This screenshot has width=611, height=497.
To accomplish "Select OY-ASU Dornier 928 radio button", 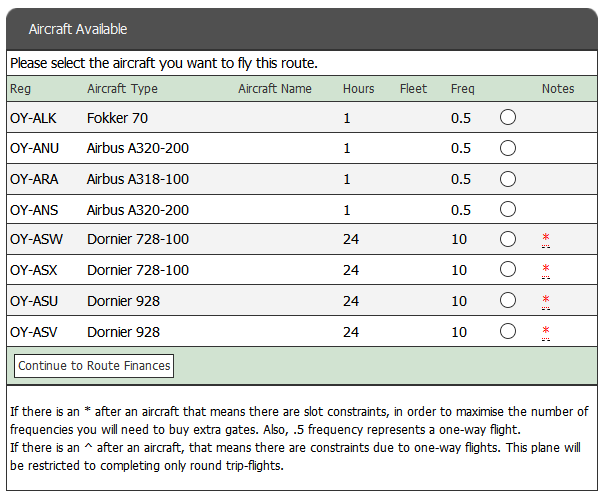I will (508, 301).
